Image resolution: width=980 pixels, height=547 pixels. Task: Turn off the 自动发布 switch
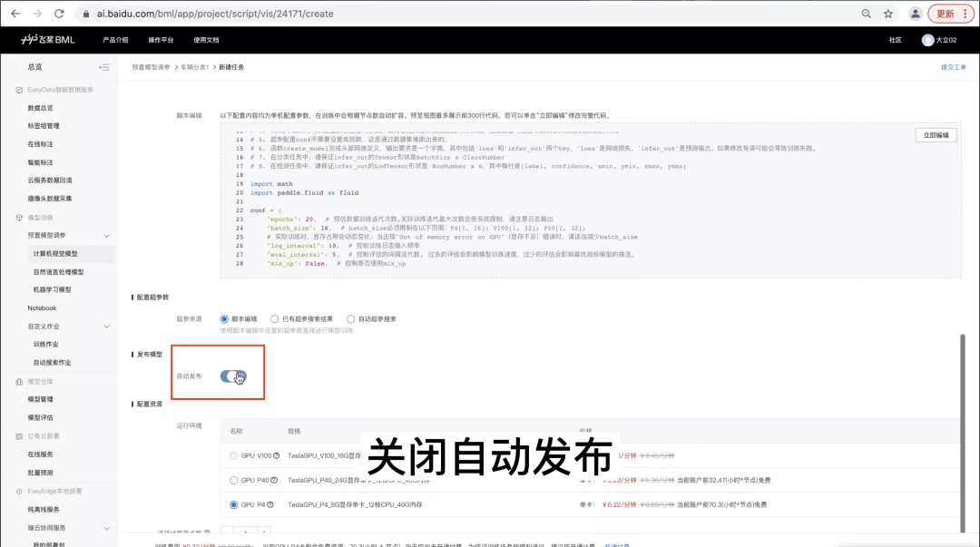233,376
